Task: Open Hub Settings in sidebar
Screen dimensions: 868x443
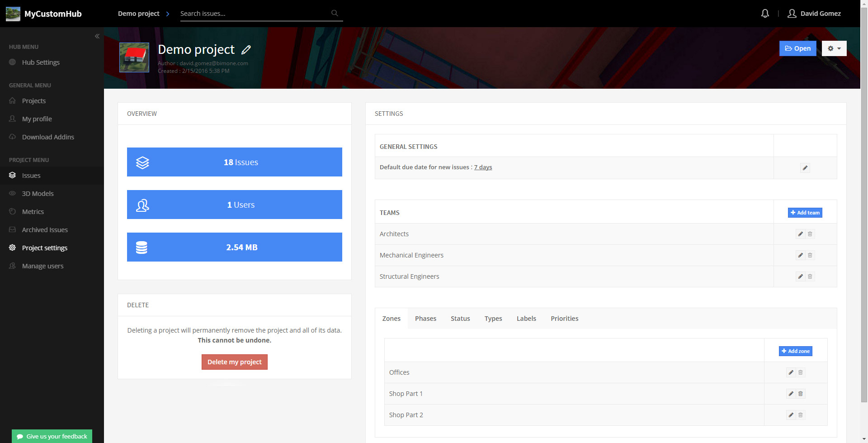Action: coord(52,62)
